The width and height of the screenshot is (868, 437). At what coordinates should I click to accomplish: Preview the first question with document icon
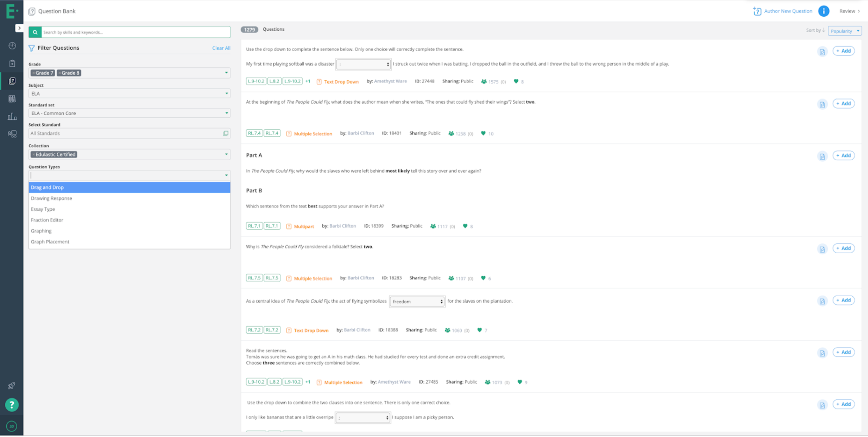point(822,51)
